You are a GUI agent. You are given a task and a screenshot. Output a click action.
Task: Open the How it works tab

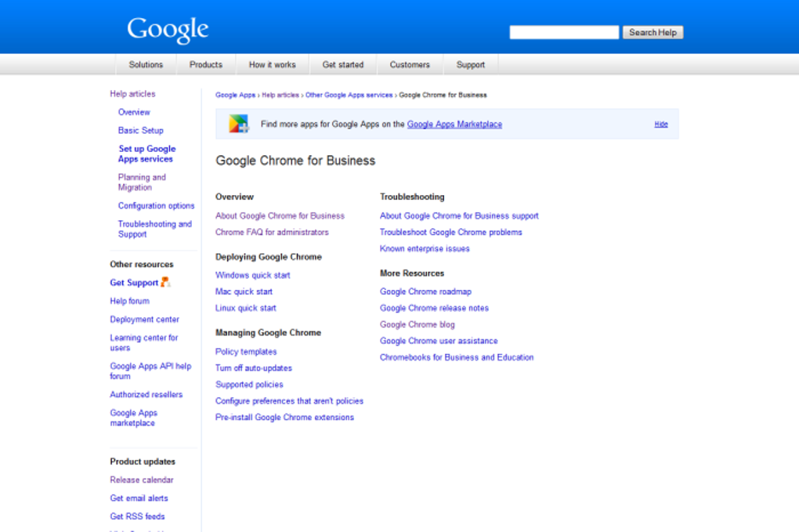[x=272, y=65]
